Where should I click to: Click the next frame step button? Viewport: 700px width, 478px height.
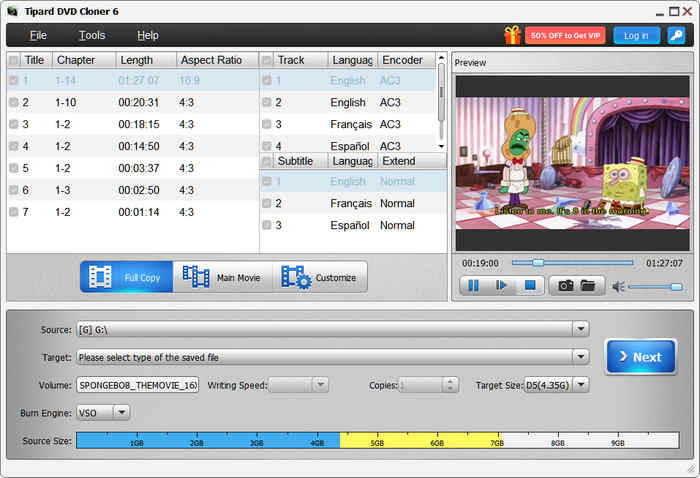[x=501, y=285]
